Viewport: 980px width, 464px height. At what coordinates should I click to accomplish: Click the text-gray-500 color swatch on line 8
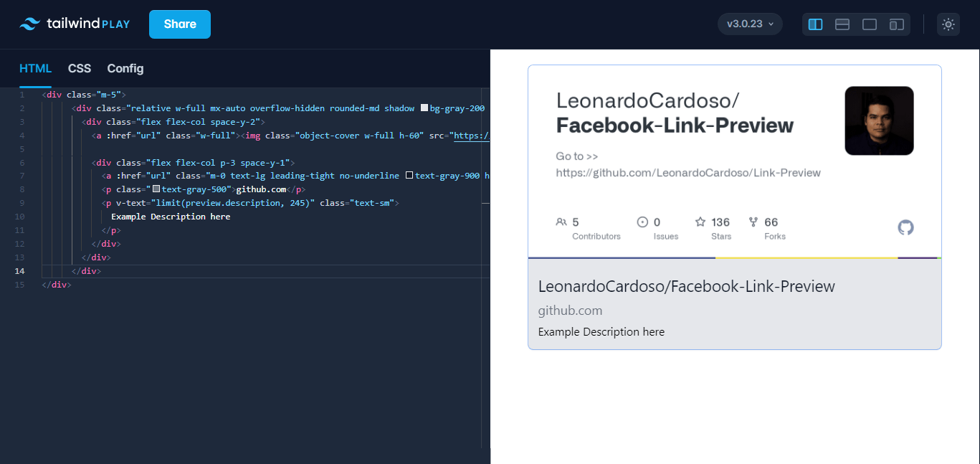[x=156, y=189]
